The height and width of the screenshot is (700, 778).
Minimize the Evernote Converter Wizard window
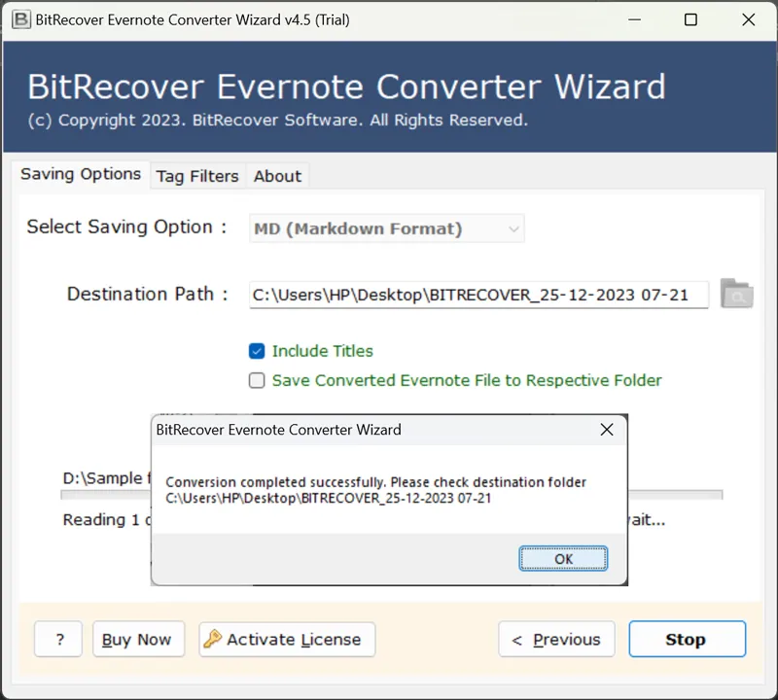point(635,19)
